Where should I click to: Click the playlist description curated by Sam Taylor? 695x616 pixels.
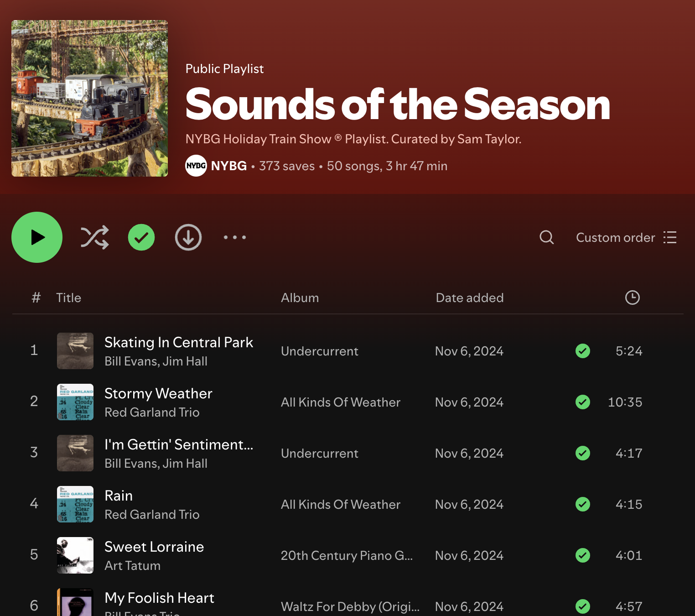(353, 139)
